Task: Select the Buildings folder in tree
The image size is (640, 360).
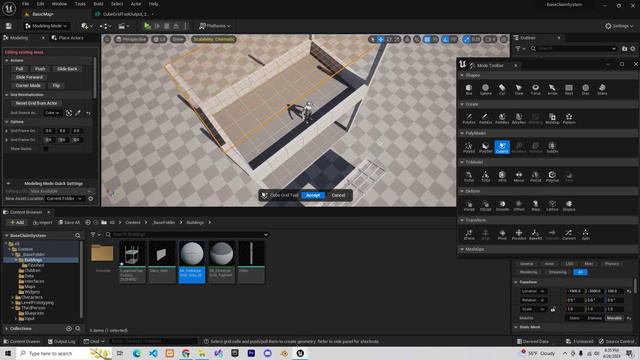Action: tap(33, 260)
